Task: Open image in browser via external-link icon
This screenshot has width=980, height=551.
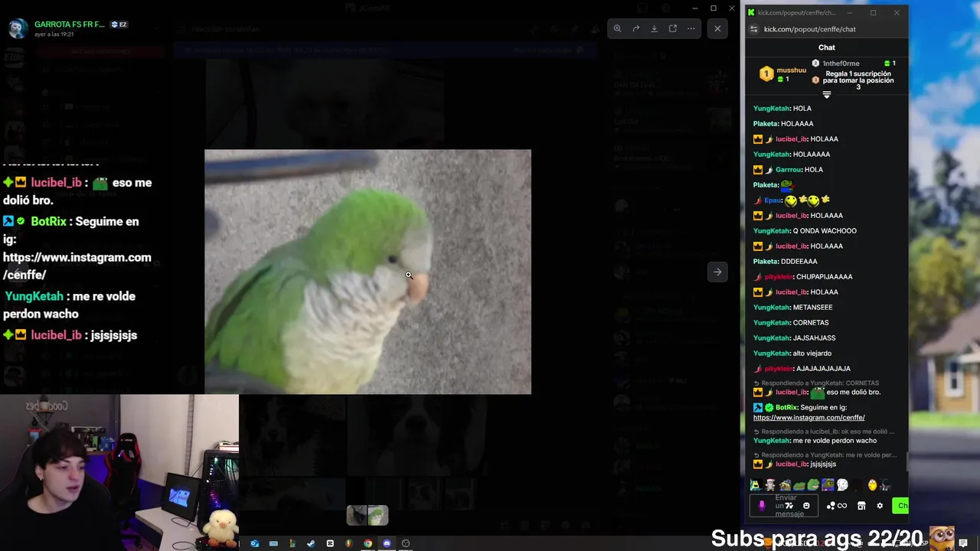Action: point(672,28)
